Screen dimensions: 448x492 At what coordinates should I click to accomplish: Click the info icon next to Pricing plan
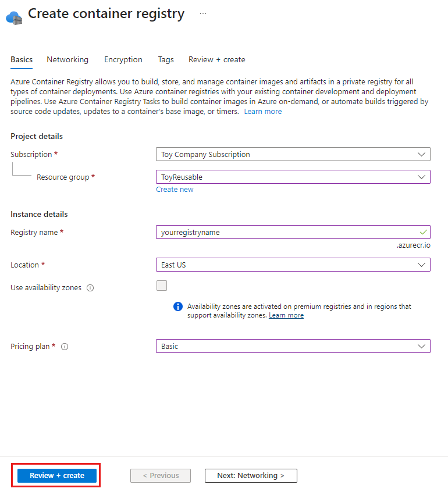click(x=64, y=347)
